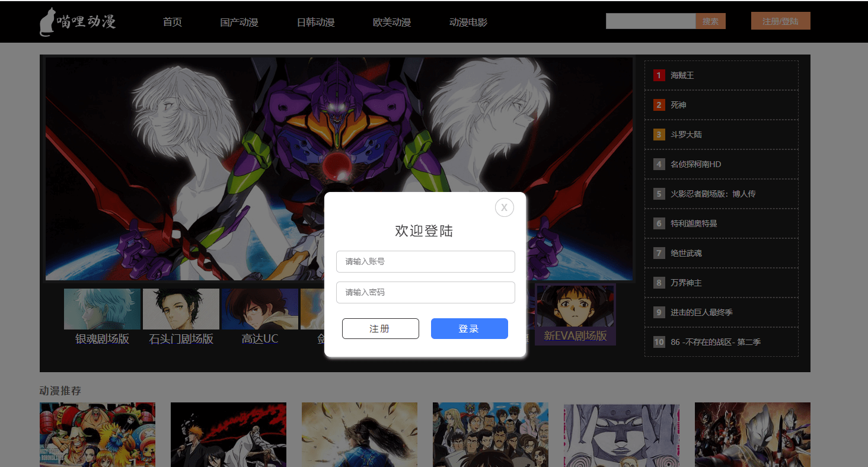Open the masked face recommendation poster

click(x=621, y=434)
